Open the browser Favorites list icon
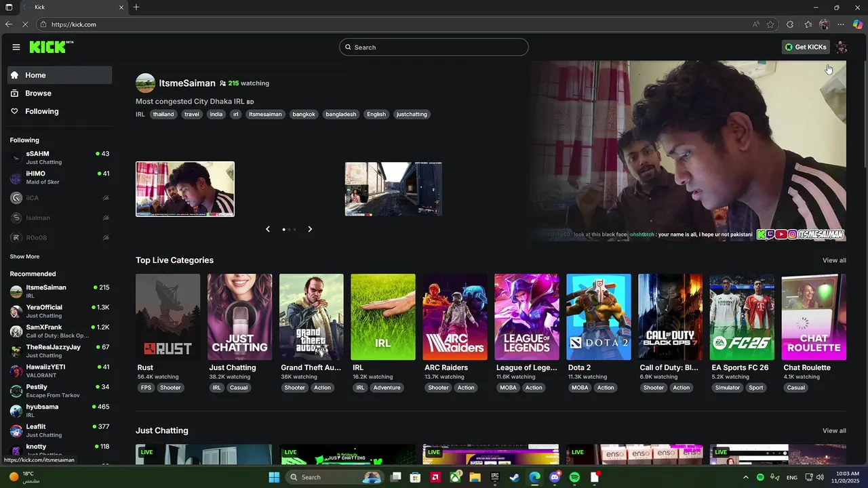Screen dimensions: 868x488 (808, 24)
